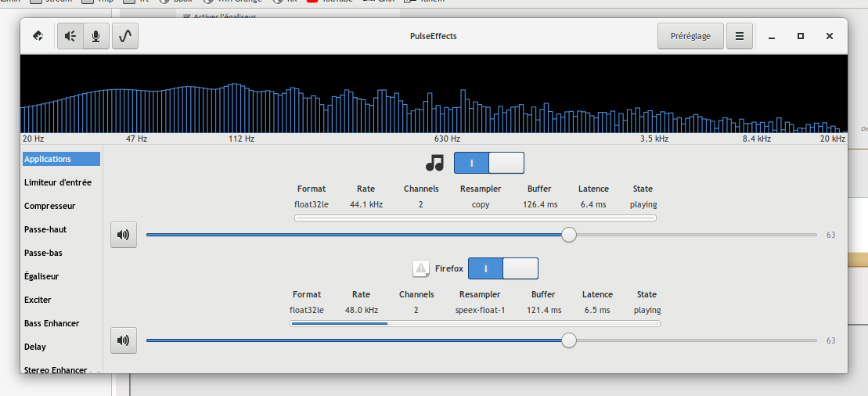This screenshot has width=868, height=396.
Task: Click the 3.5 kHz spectrum label
Action: [654, 139]
